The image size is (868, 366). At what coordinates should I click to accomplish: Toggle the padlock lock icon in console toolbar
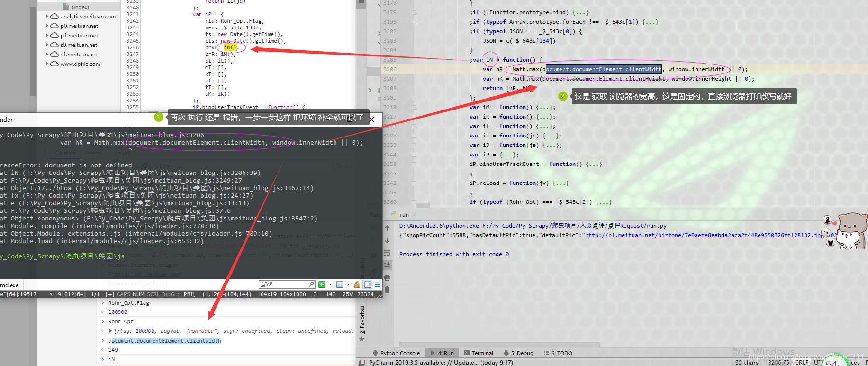tap(357, 284)
